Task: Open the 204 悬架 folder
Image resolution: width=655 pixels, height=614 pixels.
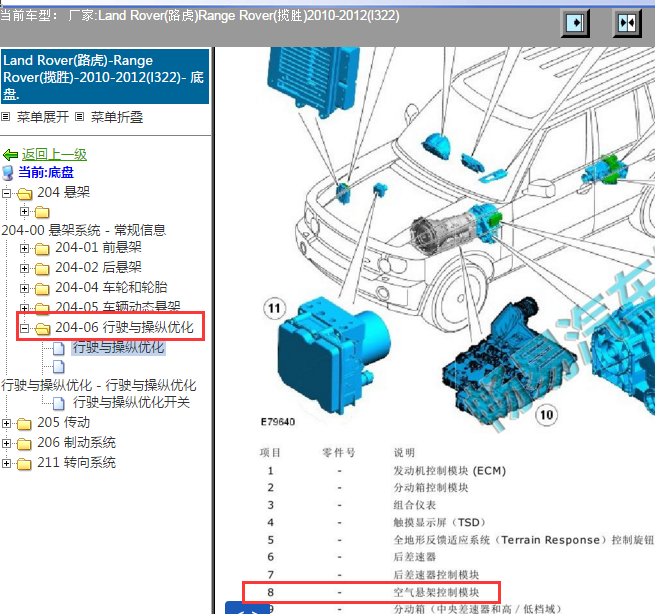Action: tap(63, 192)
